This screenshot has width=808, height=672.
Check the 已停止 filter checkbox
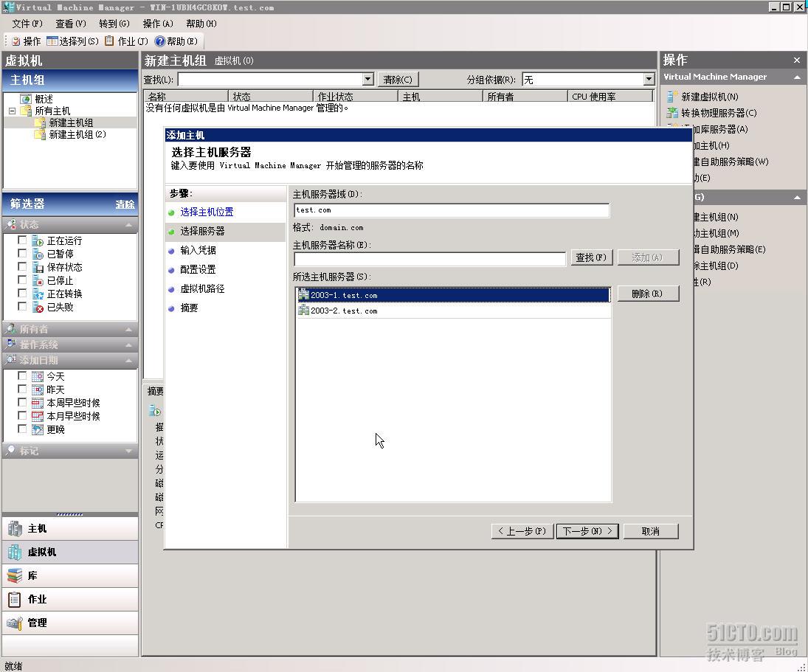coord(22,280)
